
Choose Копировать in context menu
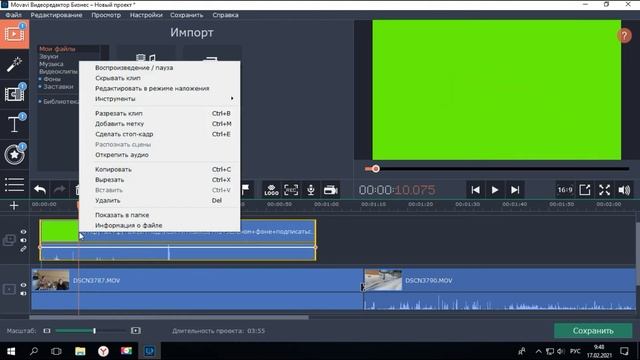tap(159, 169)
